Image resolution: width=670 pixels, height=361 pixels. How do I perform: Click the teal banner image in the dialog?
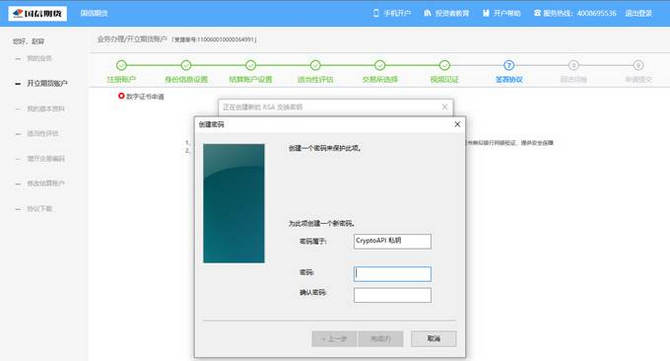[234, 203]
